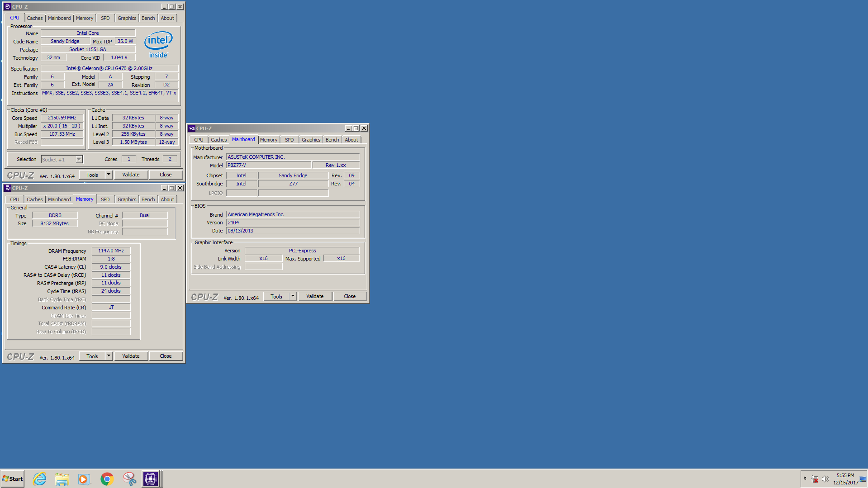The height and width of the screenshot is (488, 868).
Task: Open Caches tab in the CPU window
Action: 34,18
